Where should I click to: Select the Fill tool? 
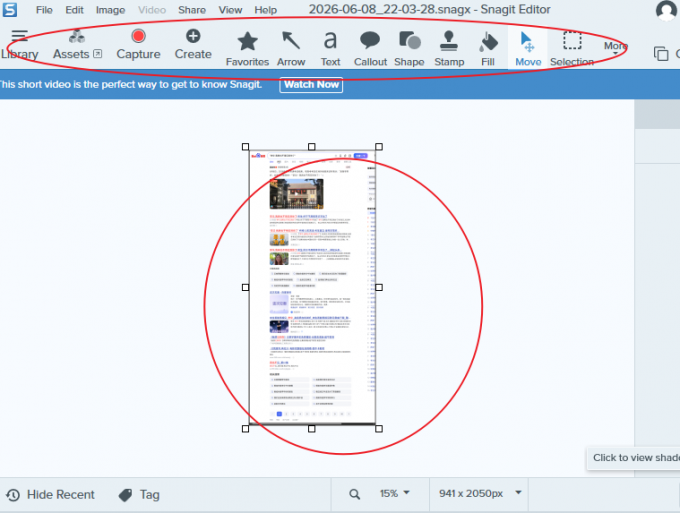point(488,49)
